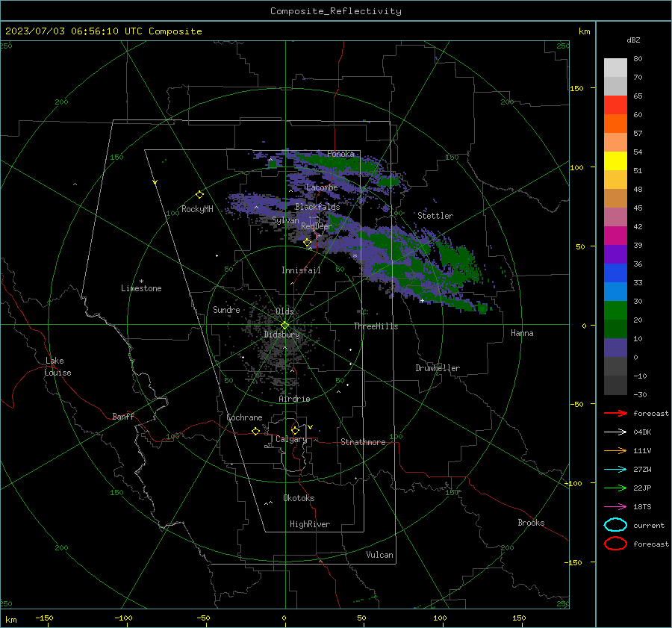This screenshot has height=628, width=672.
Task: Click the Composite_Reflectivity title text
Action: (335, 11)
